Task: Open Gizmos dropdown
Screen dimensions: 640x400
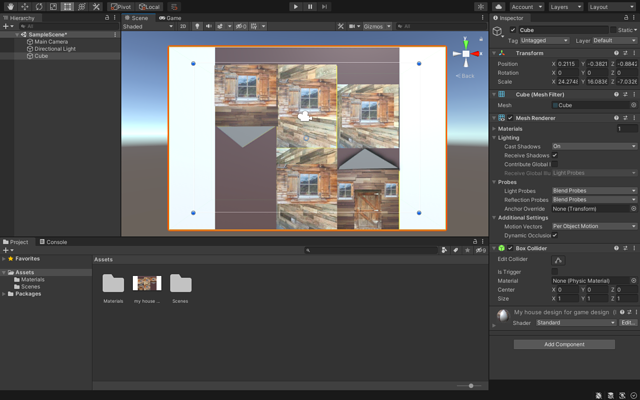Action: 377,26
